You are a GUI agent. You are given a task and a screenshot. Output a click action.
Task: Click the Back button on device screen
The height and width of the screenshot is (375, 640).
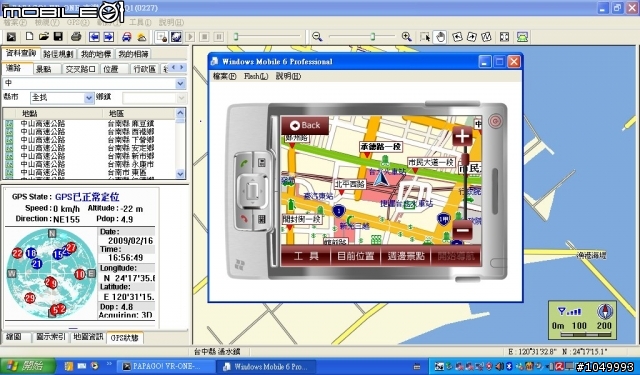pos(305,125)
